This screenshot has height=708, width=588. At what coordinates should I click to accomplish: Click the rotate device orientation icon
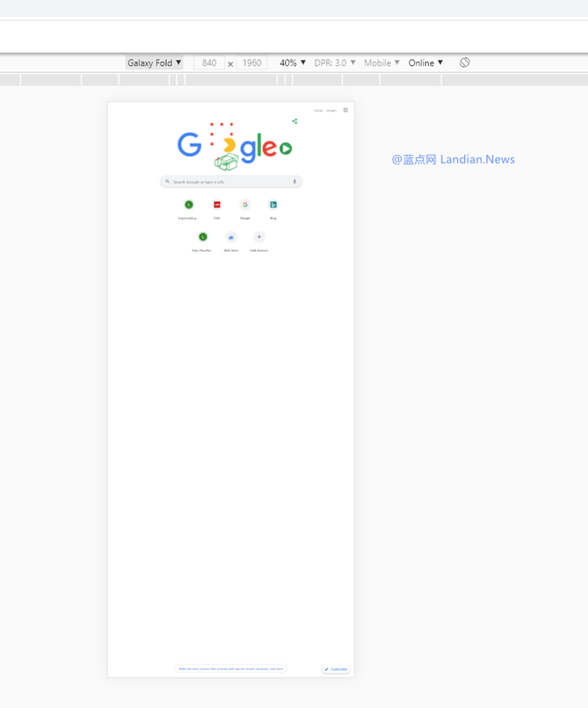click(464, 63)
